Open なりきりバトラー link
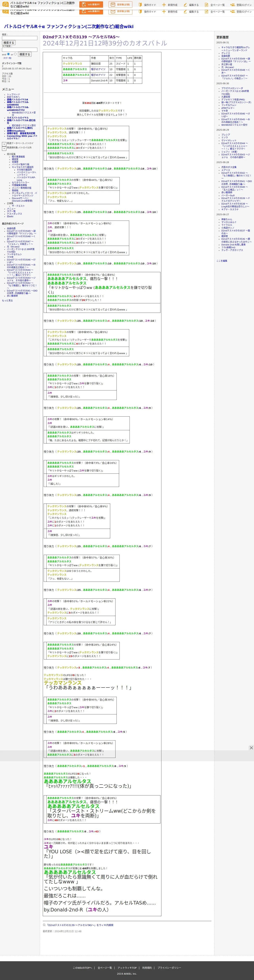254x980 pixels. [20, 183]
